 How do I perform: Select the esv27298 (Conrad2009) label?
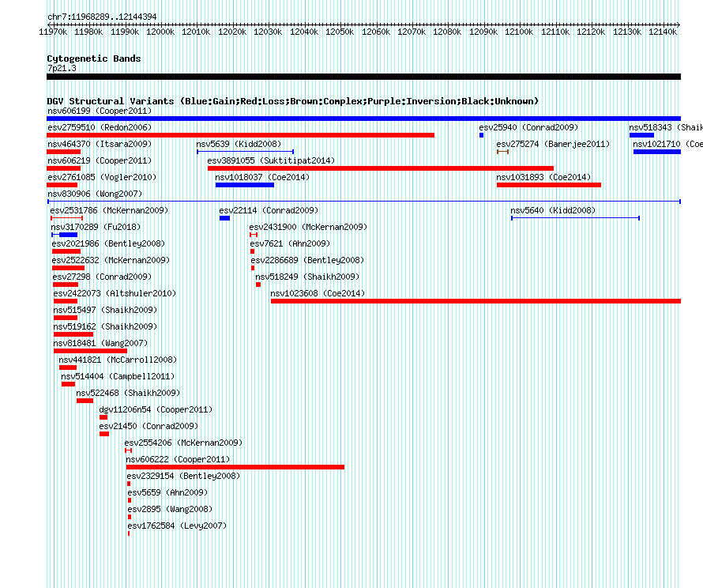coord(102,277)
